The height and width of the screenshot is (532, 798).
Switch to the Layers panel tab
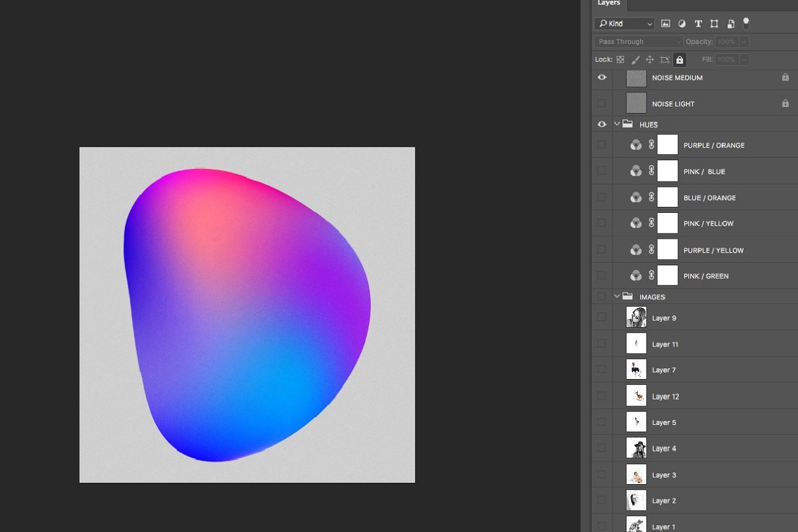(x=608, y=4)
